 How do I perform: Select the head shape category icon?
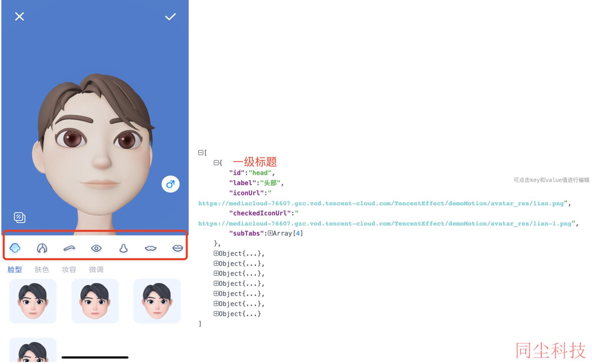[x=15, y=248]
